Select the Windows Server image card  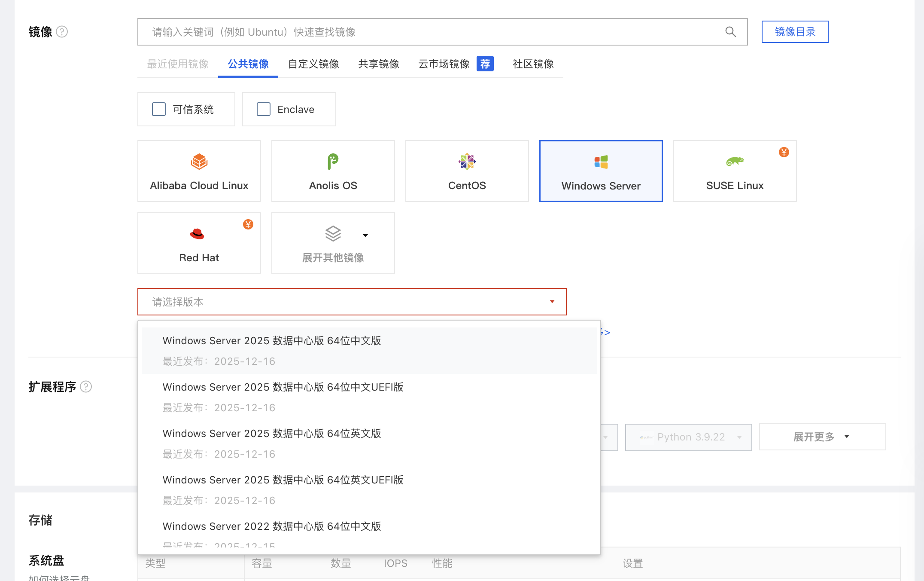[x=601, y=171]
